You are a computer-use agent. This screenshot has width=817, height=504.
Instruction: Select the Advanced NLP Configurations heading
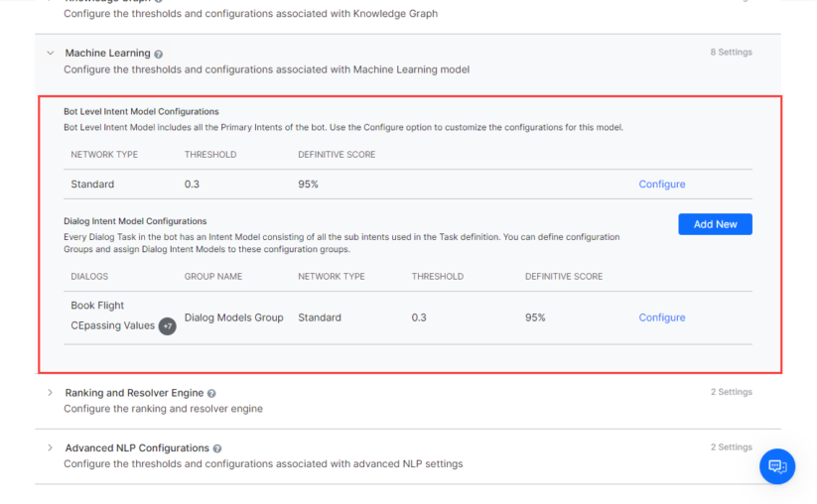coord(137,448)
